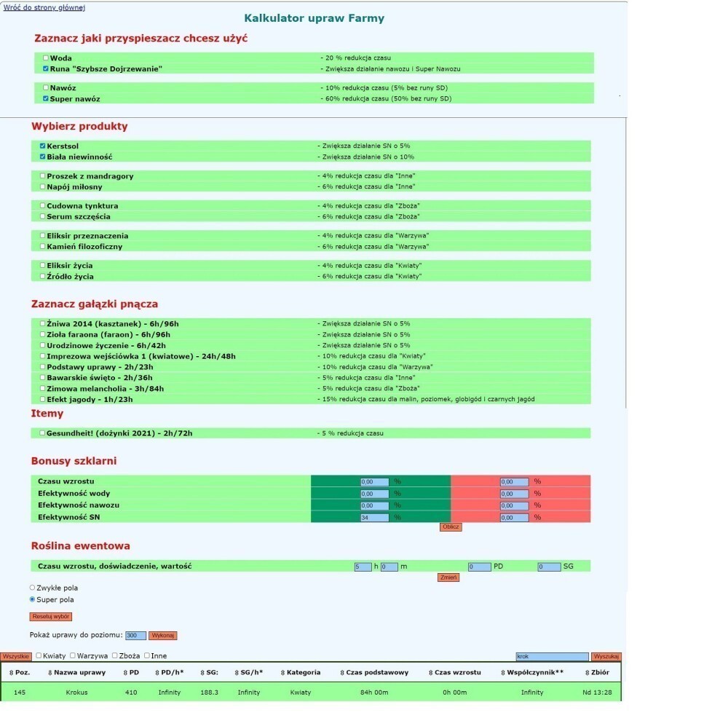Uncheck the Super nawóz checkbox
728x726 pixels.
46,98
